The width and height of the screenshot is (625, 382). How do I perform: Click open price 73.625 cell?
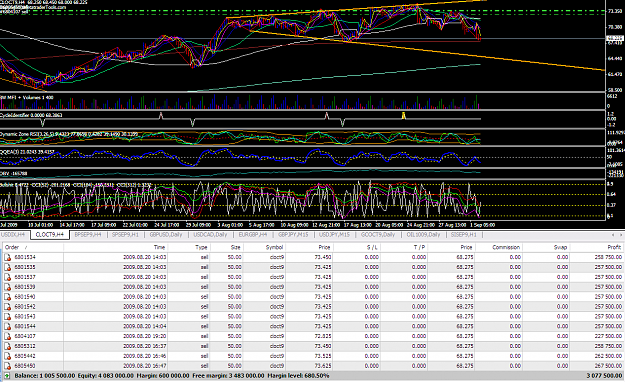pyautogui.click(x=323, y=366)
